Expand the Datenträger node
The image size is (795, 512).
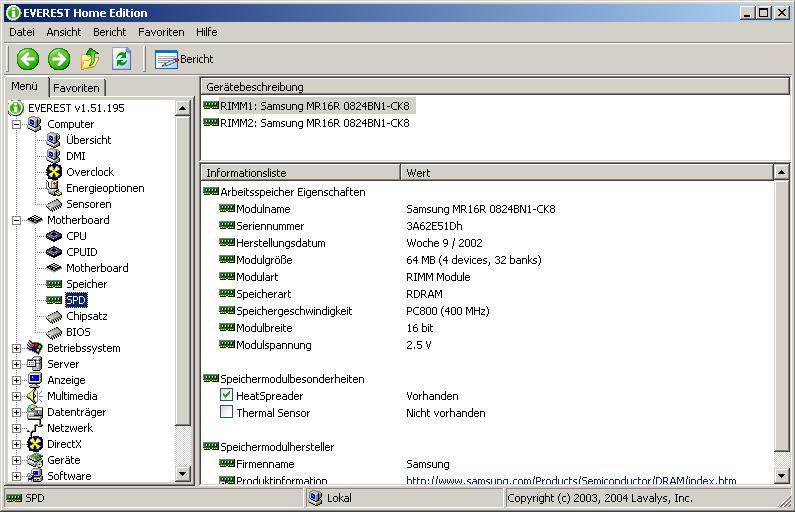16,412
